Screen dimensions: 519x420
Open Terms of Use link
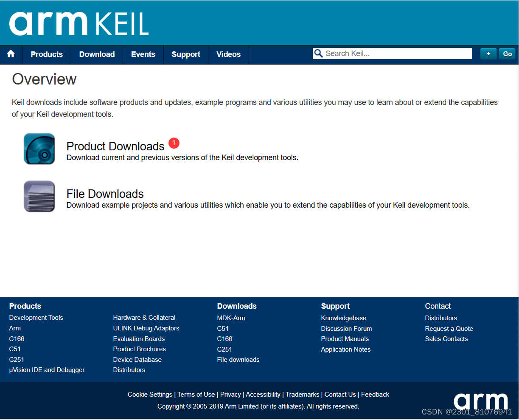196,395
